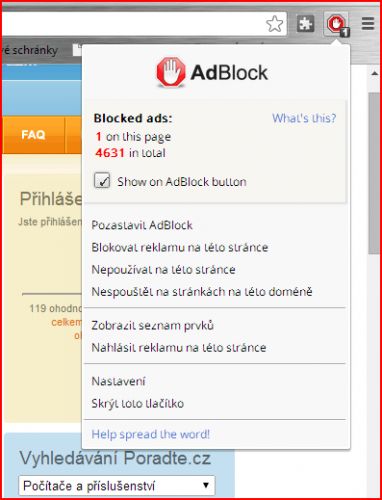Select Pozastavit AdBlock

click(x=142, y=225)
